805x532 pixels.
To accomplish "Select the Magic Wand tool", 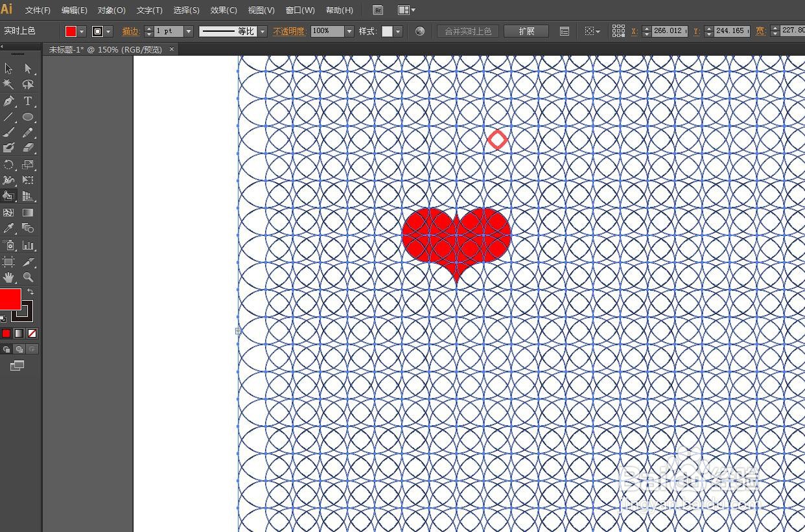I will click(x=8, y=84).
